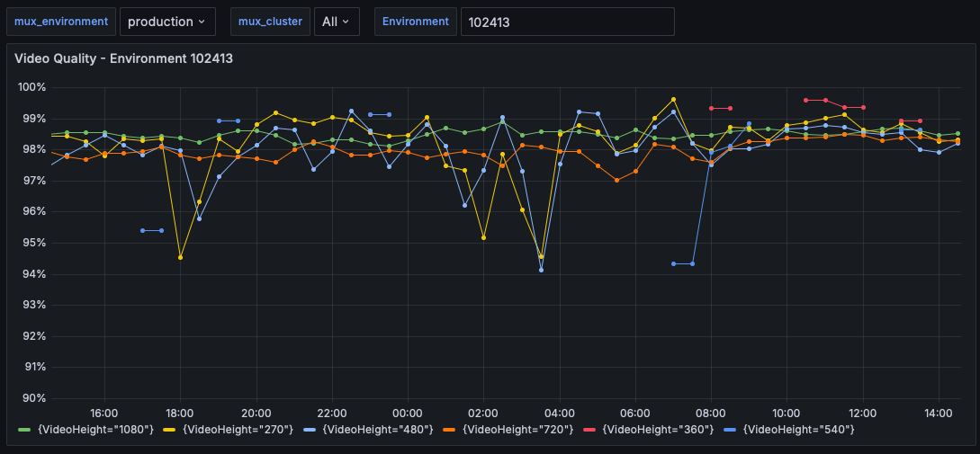The image size is (980, 454).
Task: Open the Video Quality panel title menu
Action: click(x=124, y=58)
